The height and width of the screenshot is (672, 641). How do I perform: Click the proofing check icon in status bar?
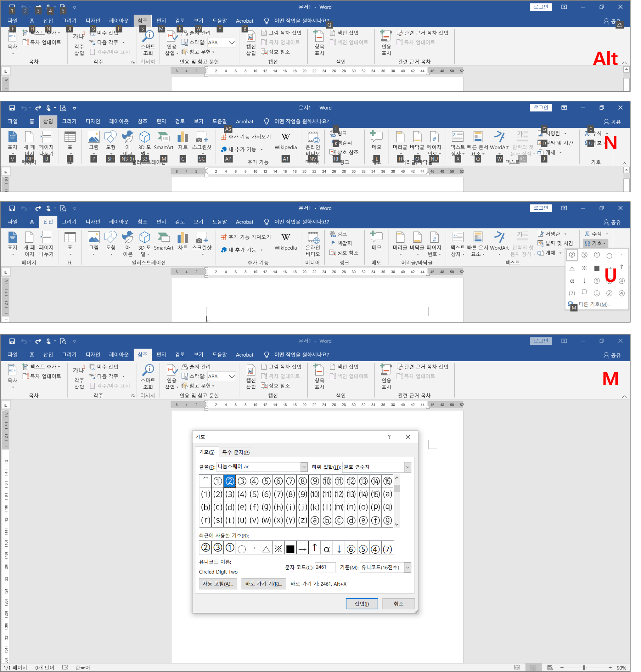click(65, 668)
